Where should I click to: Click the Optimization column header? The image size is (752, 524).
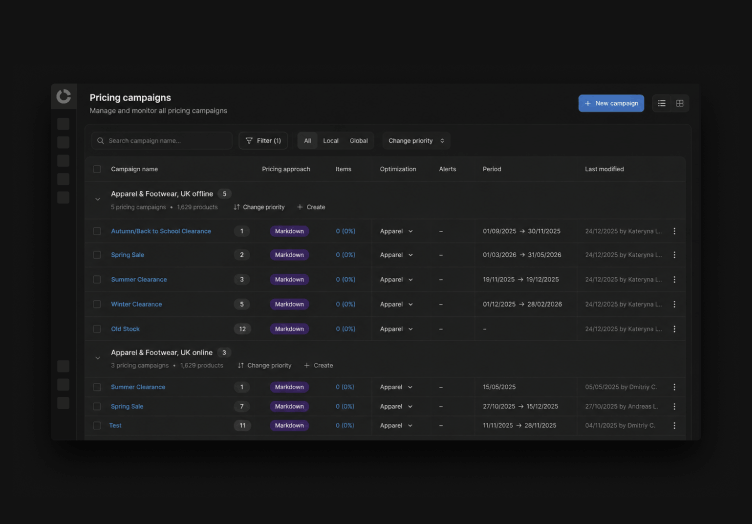coord(398,169)
